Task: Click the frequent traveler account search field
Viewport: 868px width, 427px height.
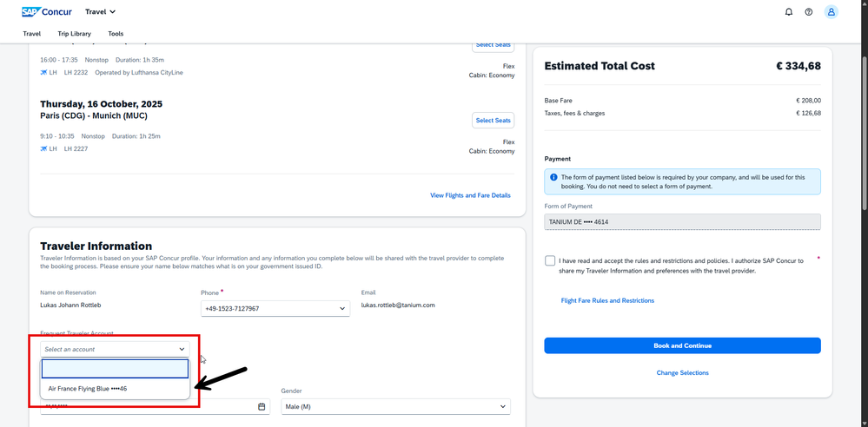Action: click(x=115, y=369)
